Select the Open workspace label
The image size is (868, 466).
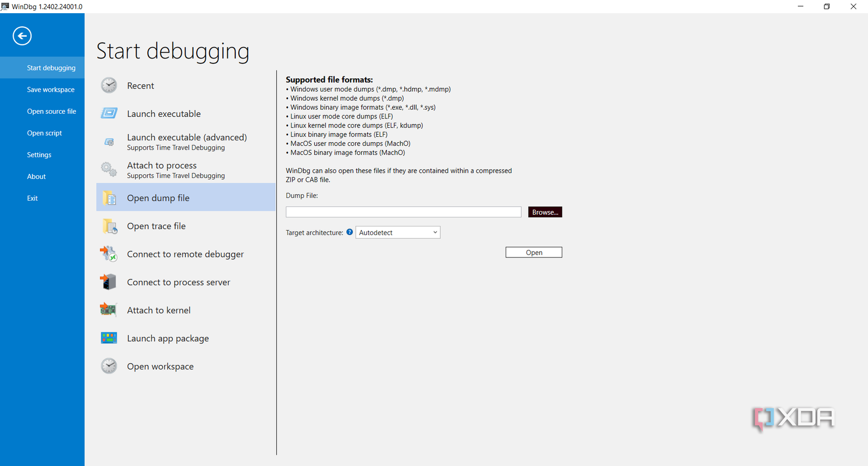coord(160,366)
